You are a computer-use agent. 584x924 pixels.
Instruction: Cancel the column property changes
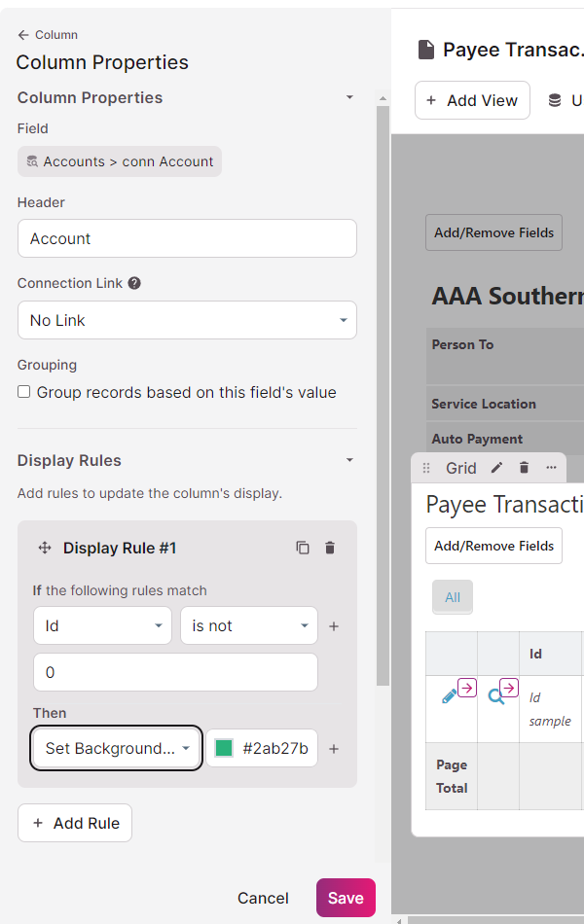263,898
